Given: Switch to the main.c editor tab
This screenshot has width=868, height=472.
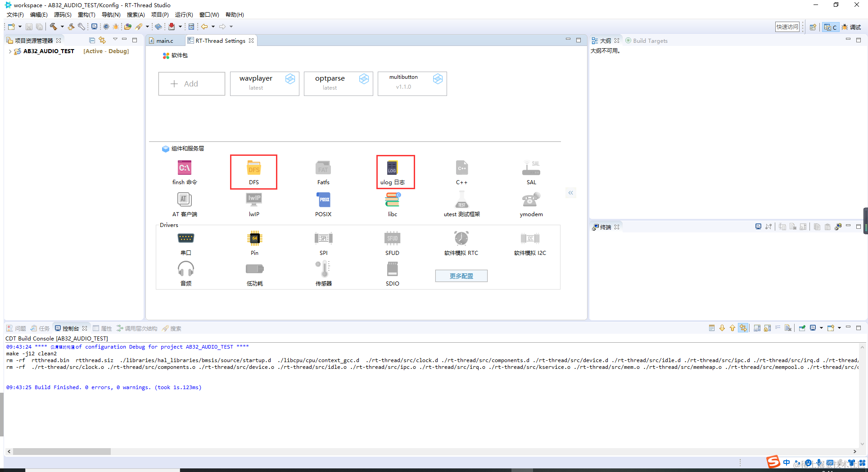Looking at the screenshot, I should 164,41.
